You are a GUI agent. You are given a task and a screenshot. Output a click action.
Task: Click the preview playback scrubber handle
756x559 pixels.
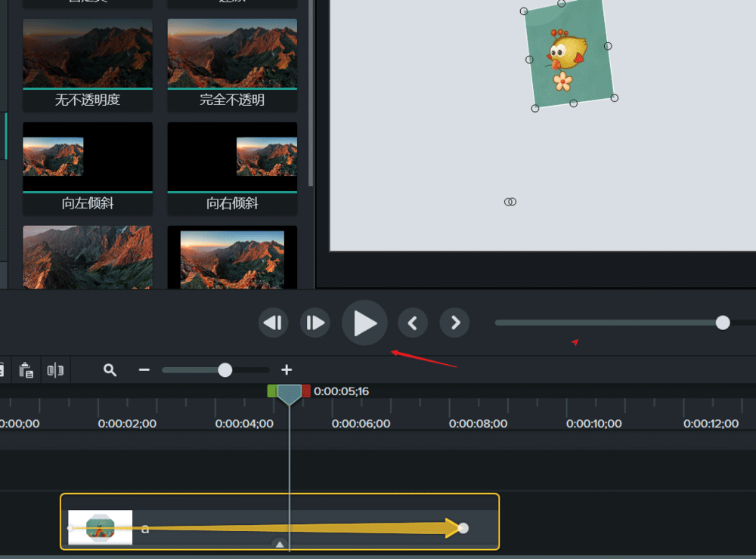pyautogui.click(x=723, y=323)
